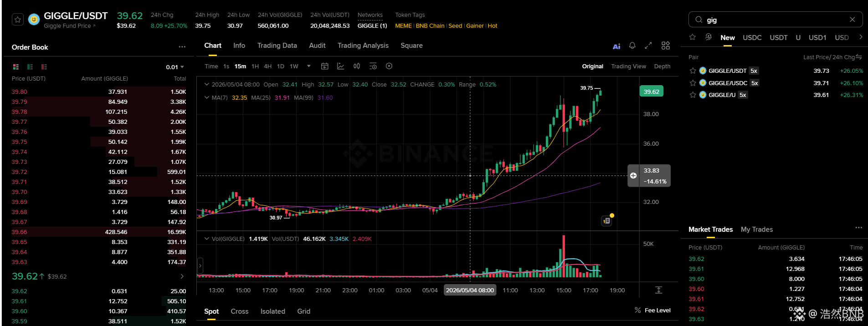Show buy orders only order book view

point(30,67)
